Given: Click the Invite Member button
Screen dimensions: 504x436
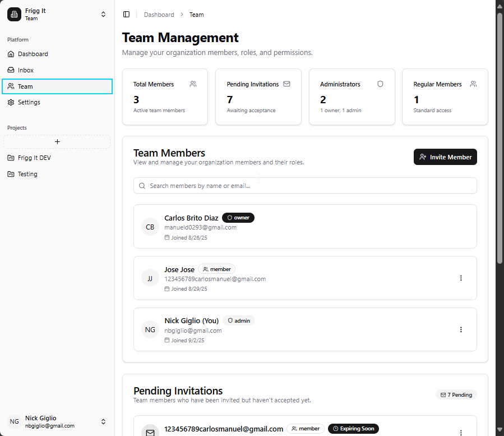Looking at the screenshot, I should [x=445, y=157].
